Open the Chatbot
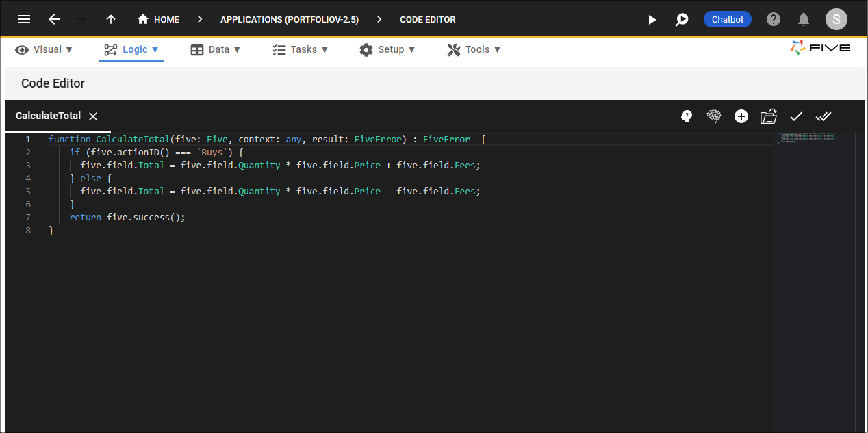This screenshot has height=433, width=868. [x=728, y=19]
